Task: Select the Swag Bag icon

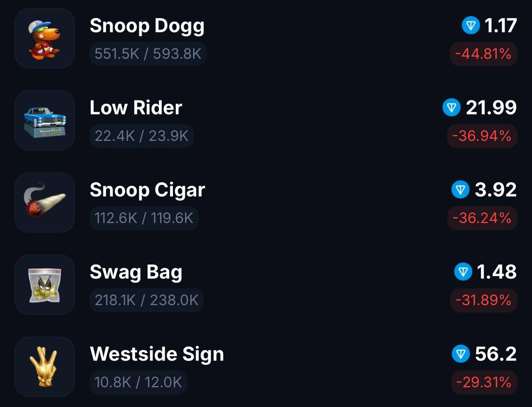Action: (x=45, y=284)
